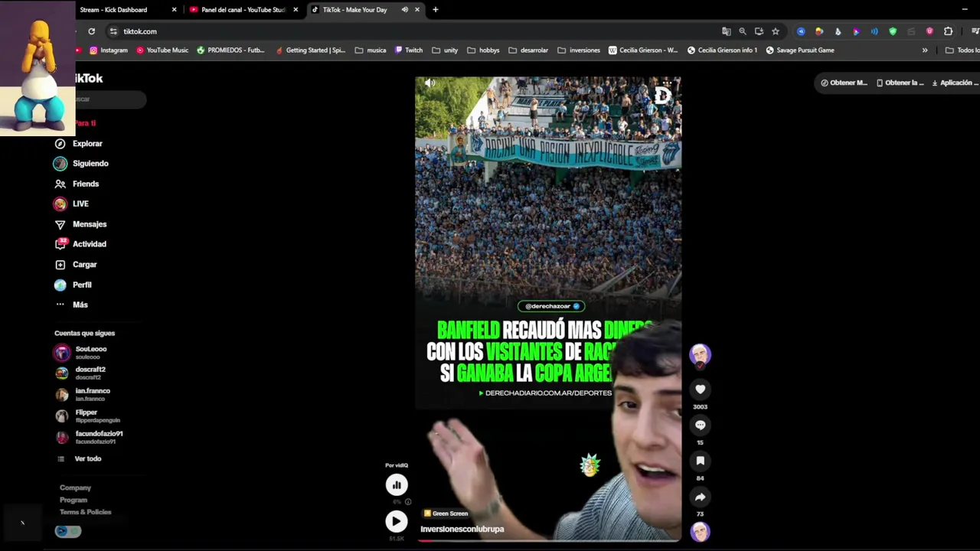Mute TikTok tab via speaker icon
The width and height of the screenshot is (980, 551).
point(404,10)
